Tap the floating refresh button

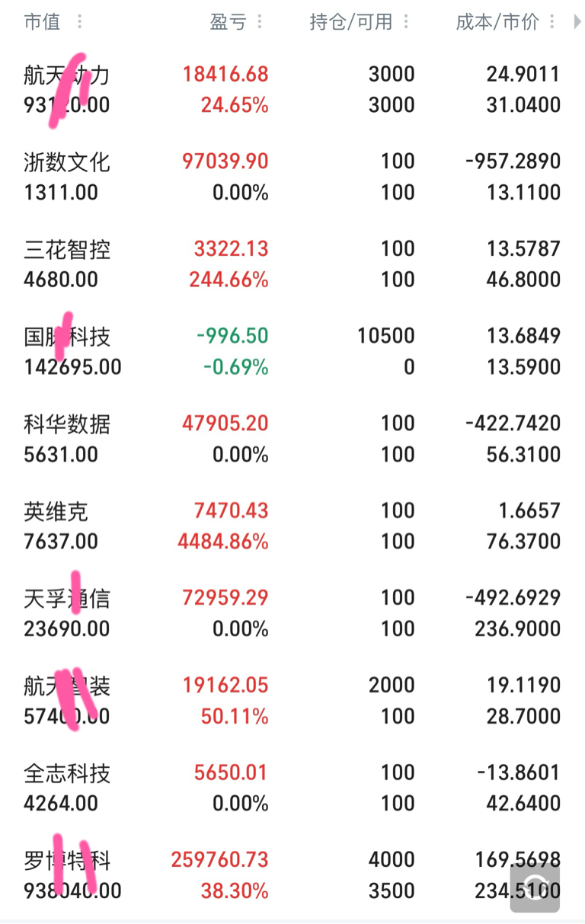[x=535, y=887]
